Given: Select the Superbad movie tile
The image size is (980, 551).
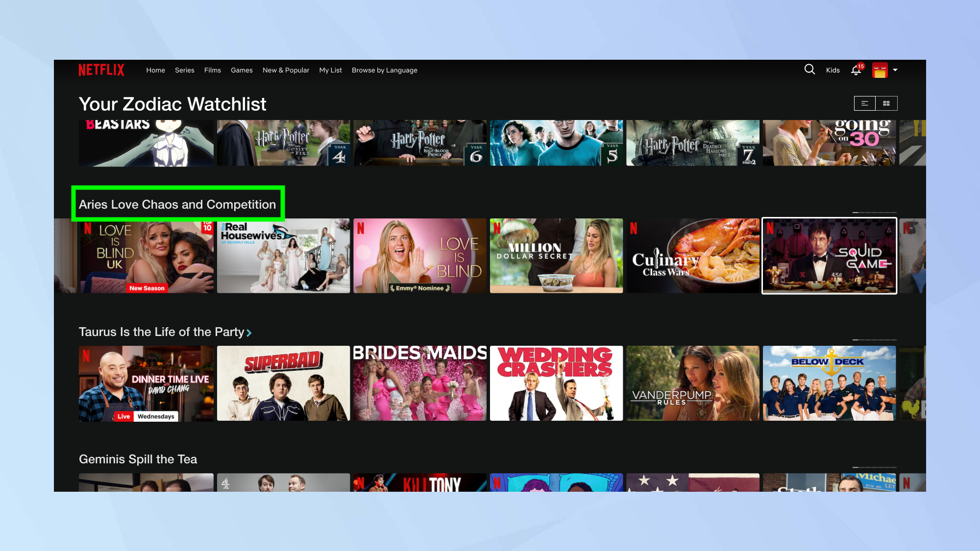Looking at the screenshot, I should pos(283,383).
